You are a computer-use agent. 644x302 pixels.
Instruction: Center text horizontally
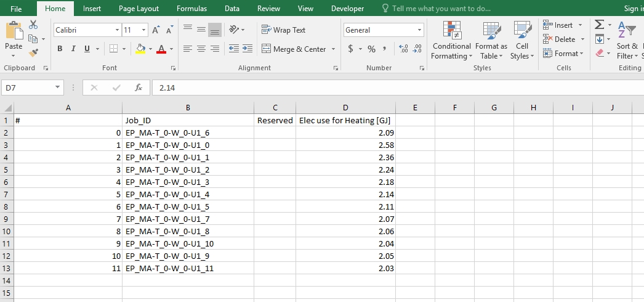[x=201, y=49]
